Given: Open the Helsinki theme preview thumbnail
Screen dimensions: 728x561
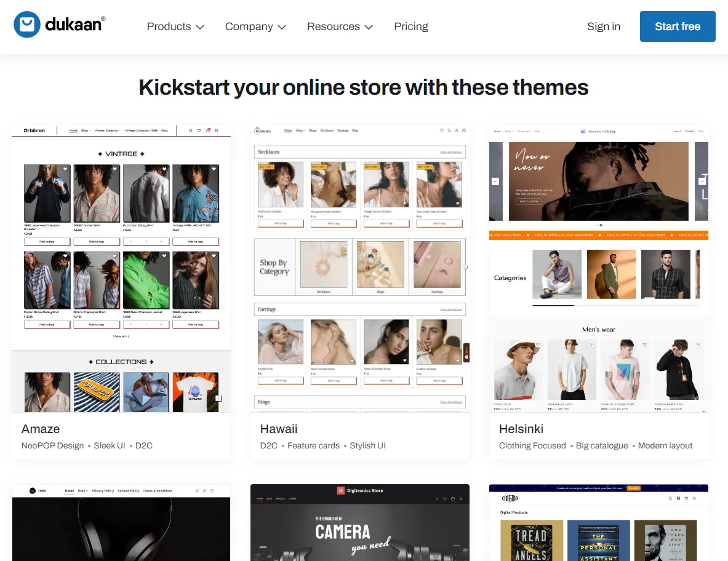Looking at the screenshot, I should (599, 268).
